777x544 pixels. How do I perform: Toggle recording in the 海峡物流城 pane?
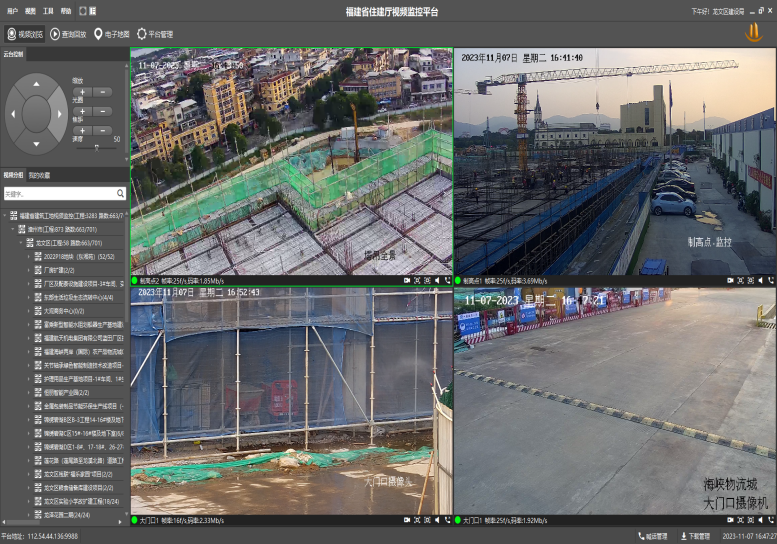[730, 520]
